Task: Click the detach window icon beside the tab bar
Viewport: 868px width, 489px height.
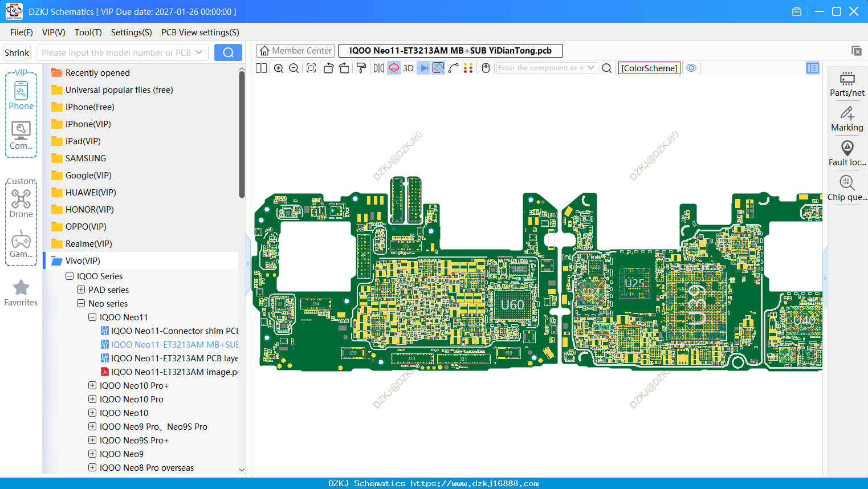Action: pyautogui.click(x=856, y=51)
